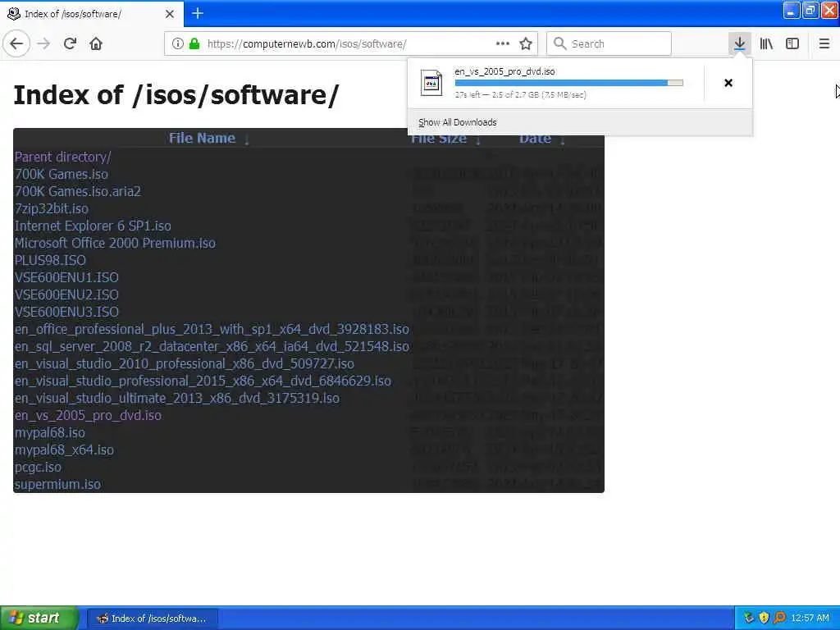The width and height of the screenshot is (840, 630).
Task: Click the forward navigation arrow
Action: point(44,43)
